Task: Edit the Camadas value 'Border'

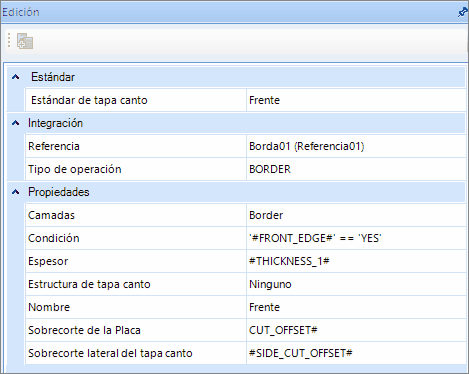Action: (356, 215)
